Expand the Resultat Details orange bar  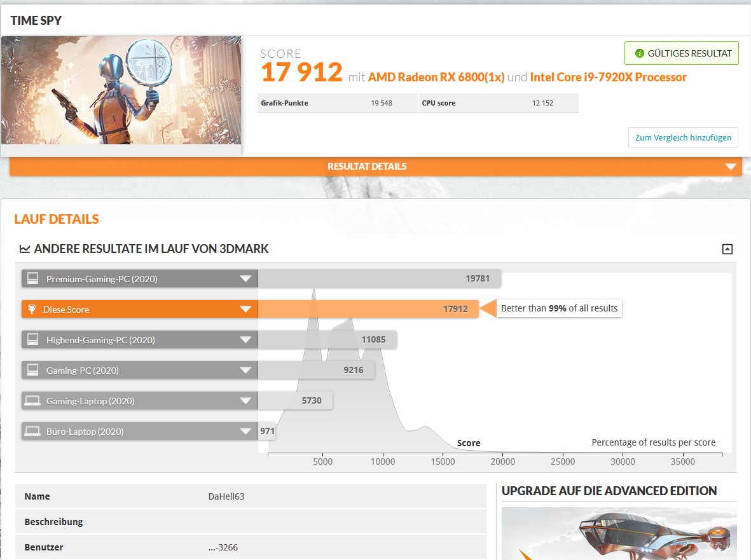coord(375,167)
